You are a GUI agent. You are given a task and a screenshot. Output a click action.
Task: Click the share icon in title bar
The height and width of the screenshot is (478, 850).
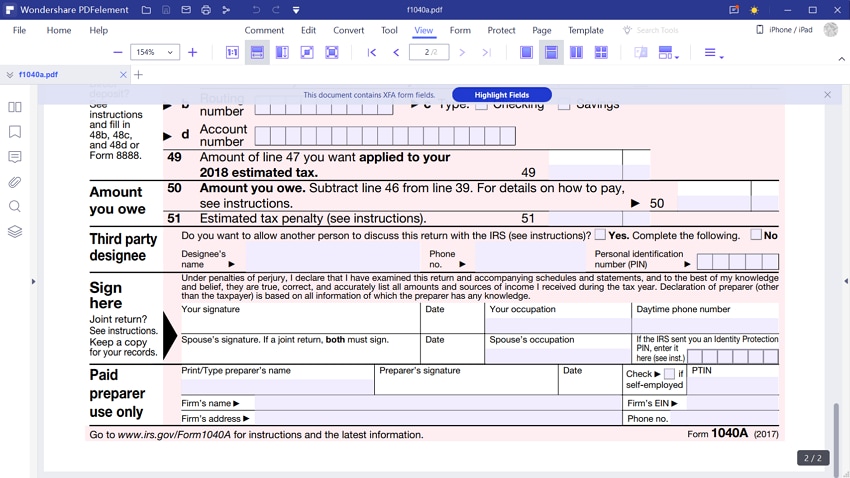coord(226,10)
